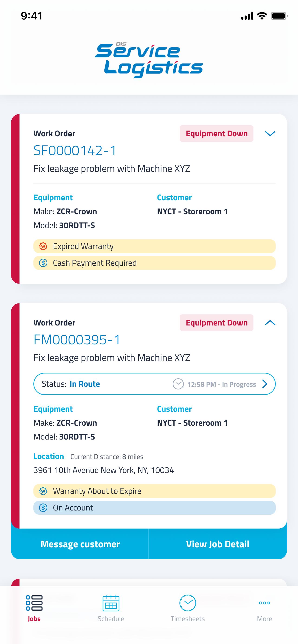The image size is (298, 644).
Task: Tap address 3961 10th Avenue New York
Action: (x=104, y=470)
